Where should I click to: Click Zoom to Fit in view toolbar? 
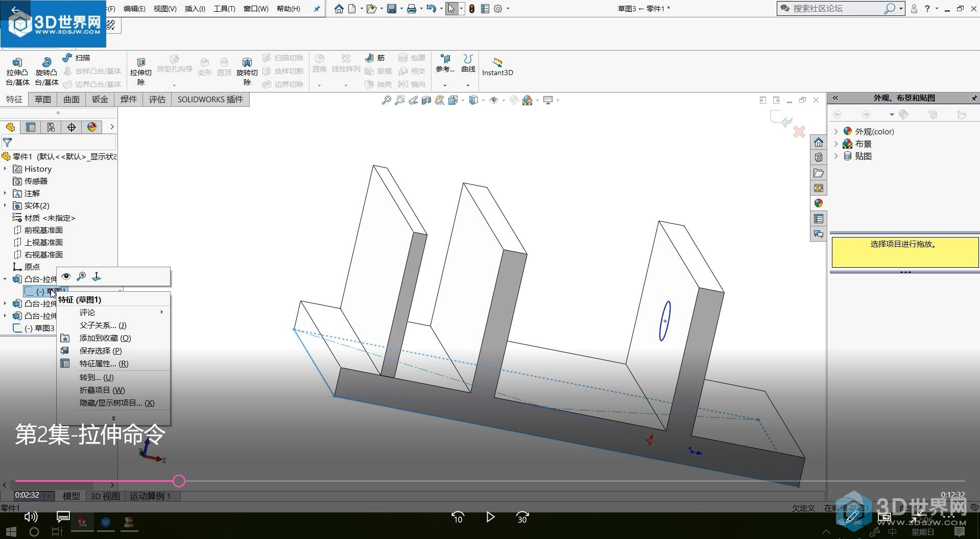click(387, 100)
